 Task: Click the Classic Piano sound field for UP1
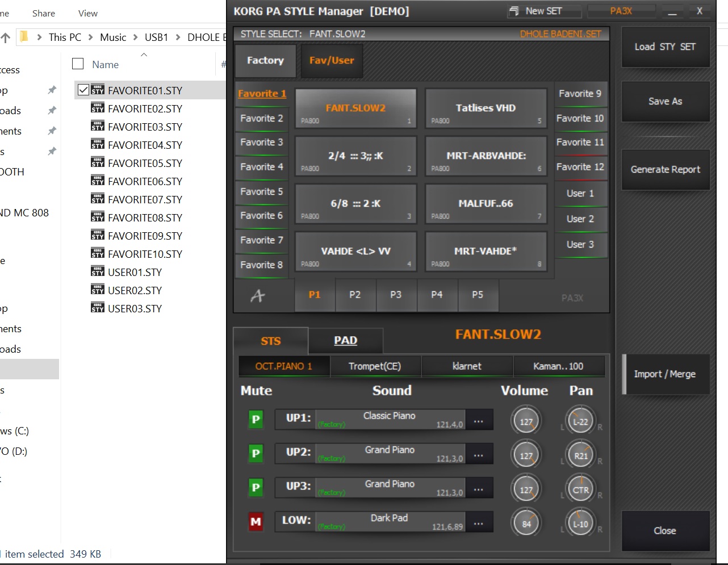(x=390, y=420)
